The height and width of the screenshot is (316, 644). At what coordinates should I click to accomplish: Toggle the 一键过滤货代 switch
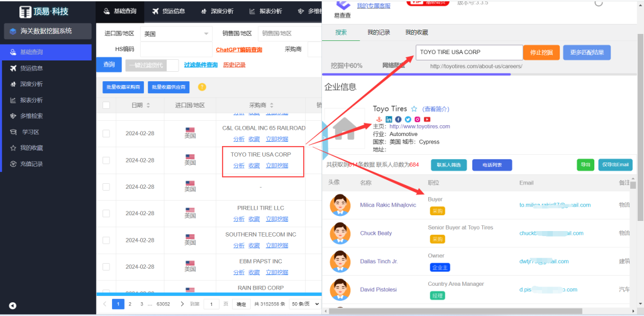[172, 65]
